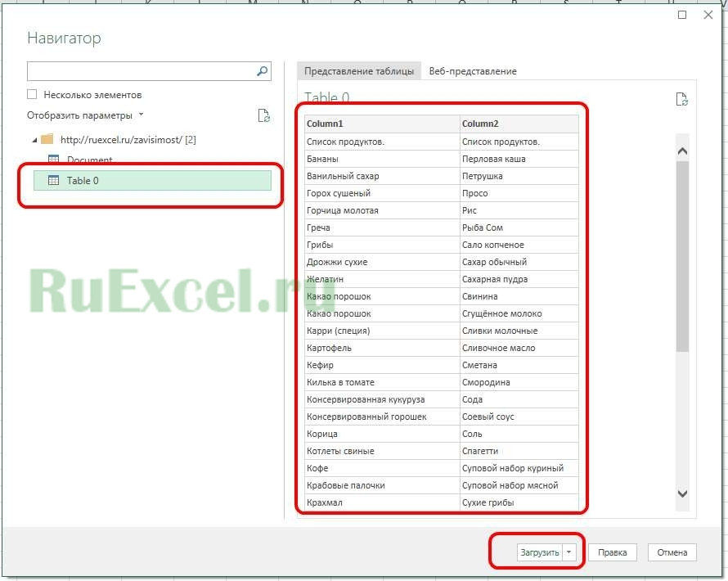Click the Рыба Сом cell

pyautogui.click(x=519, y=227)
